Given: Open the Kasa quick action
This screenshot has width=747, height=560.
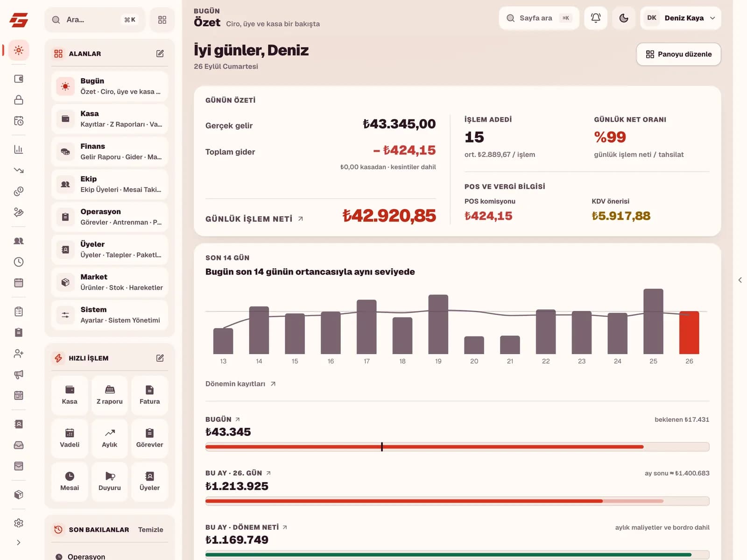Looking at the screenshot, I should coord(70,395).
